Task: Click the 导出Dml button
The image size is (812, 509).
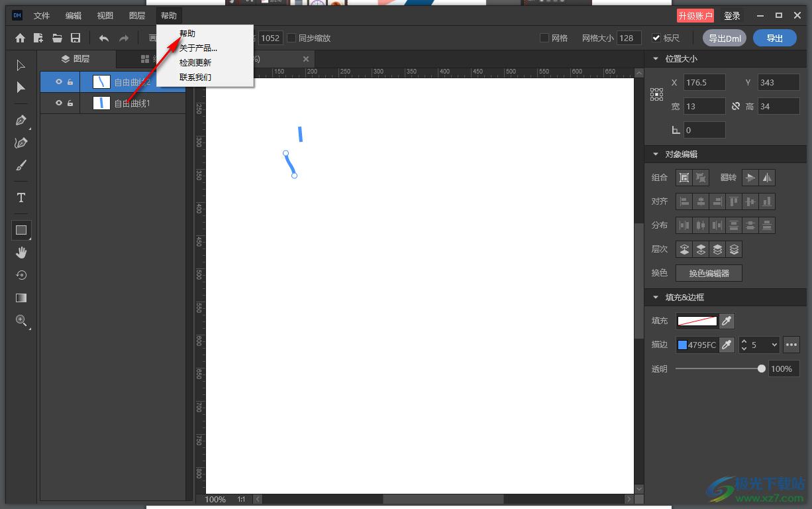Action: [x=725, y=38]
